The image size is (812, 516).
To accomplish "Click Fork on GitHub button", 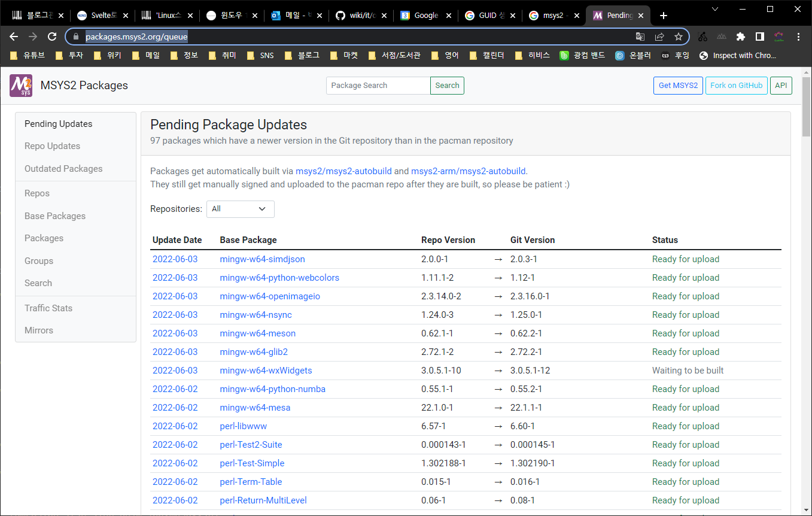I will [x=736, y=86].
